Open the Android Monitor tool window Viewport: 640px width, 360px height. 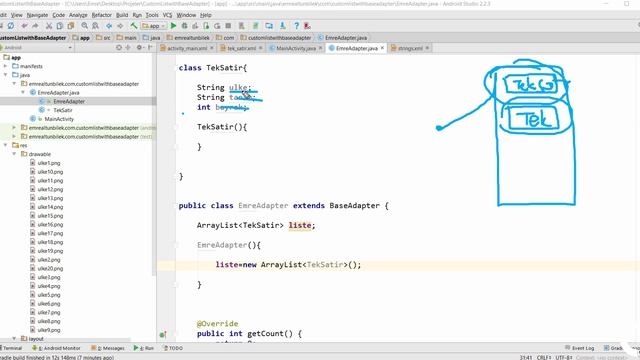[x=56, y=348]
